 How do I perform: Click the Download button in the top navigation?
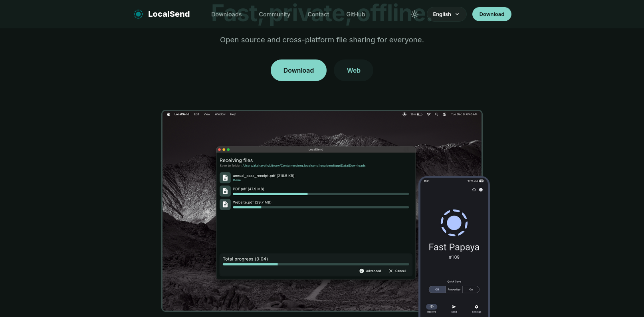[x=491, y=14]
